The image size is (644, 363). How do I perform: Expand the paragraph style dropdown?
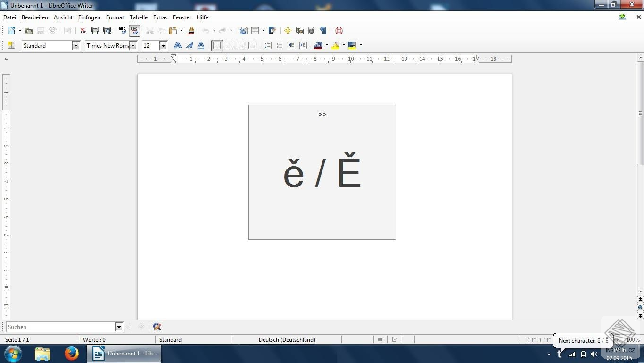click(76, 46)
